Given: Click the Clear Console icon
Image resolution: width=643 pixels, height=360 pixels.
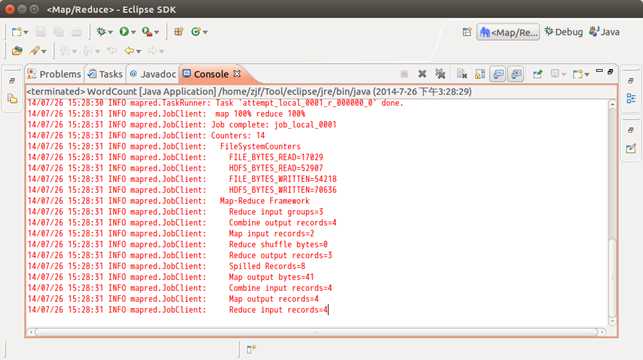Looking at the screenshot, I should coord(462,74).
